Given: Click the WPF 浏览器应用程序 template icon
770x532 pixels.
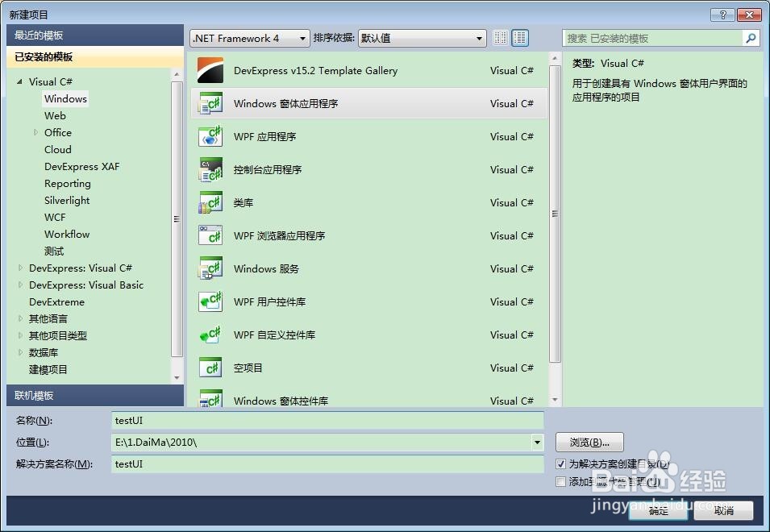Looking at the screenshot, I should click(x=210, y=235).
